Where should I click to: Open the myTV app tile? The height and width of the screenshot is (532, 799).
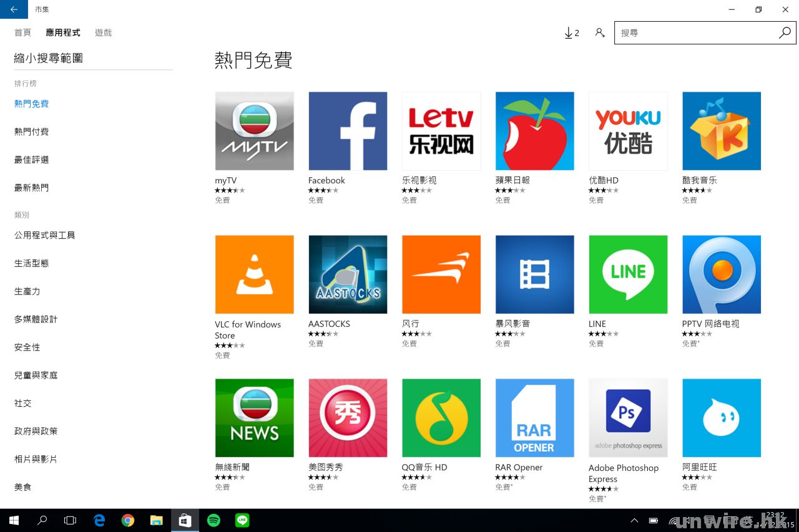254,131
